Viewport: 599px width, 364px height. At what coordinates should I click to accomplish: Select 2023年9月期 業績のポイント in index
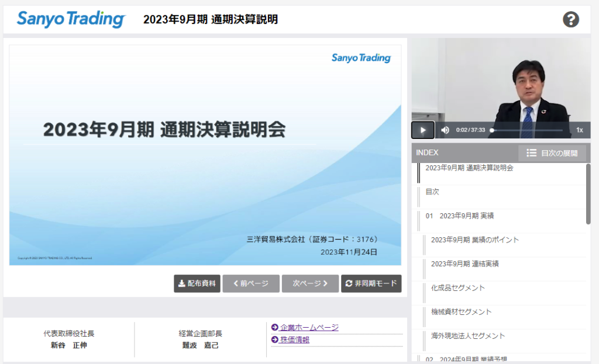[x=474, y=240]
